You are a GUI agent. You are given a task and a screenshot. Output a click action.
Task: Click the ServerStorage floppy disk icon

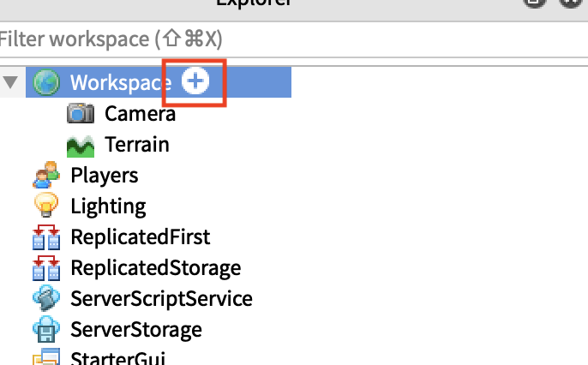46,329
